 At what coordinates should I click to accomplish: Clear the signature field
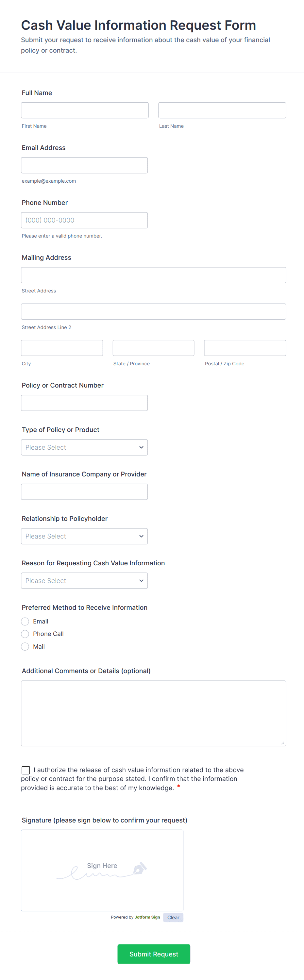pyautogui.click(x=173, y=917)
